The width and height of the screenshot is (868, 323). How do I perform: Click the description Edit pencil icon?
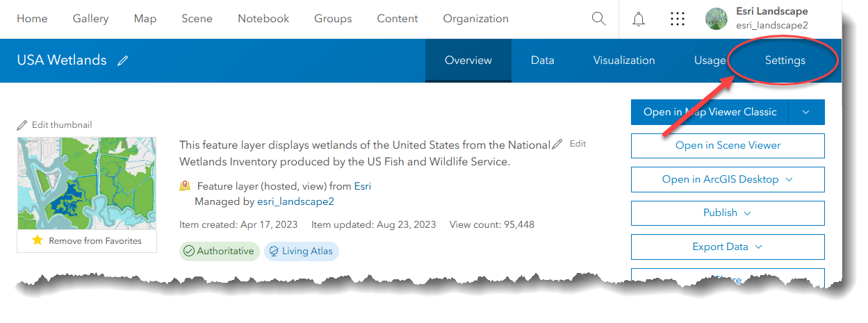(x=557, y=144)
